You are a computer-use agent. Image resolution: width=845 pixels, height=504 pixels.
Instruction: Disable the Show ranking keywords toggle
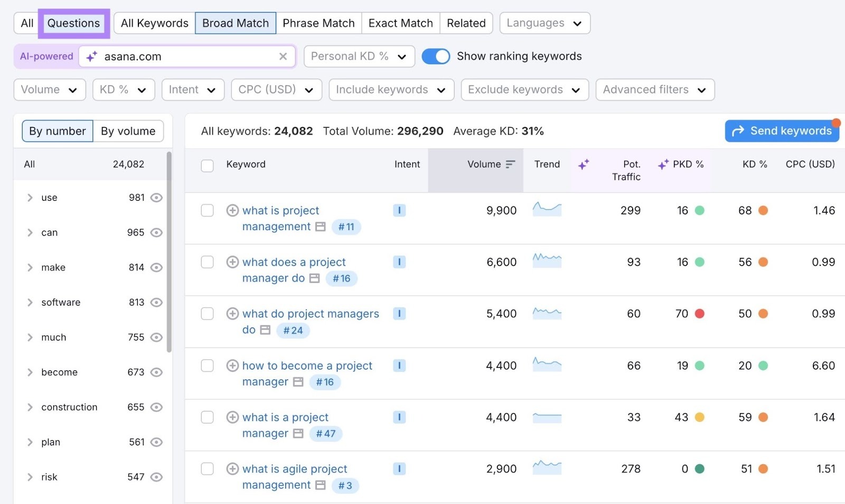[436, 56]
